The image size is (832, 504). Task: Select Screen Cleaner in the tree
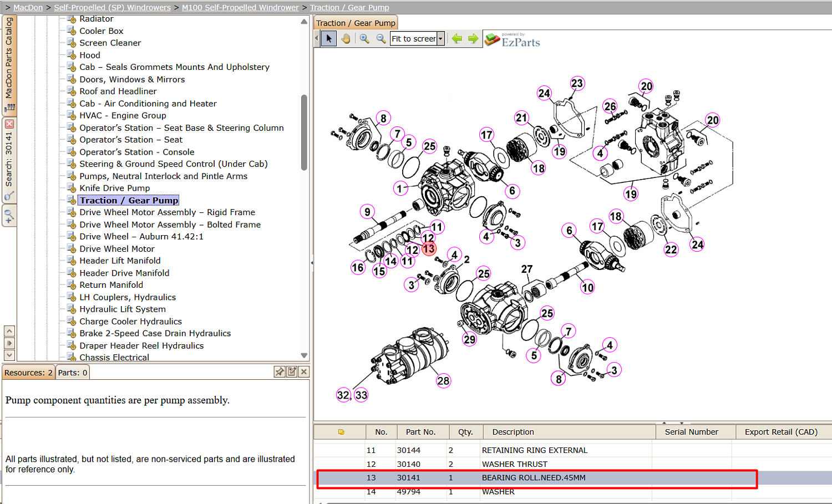110,43
